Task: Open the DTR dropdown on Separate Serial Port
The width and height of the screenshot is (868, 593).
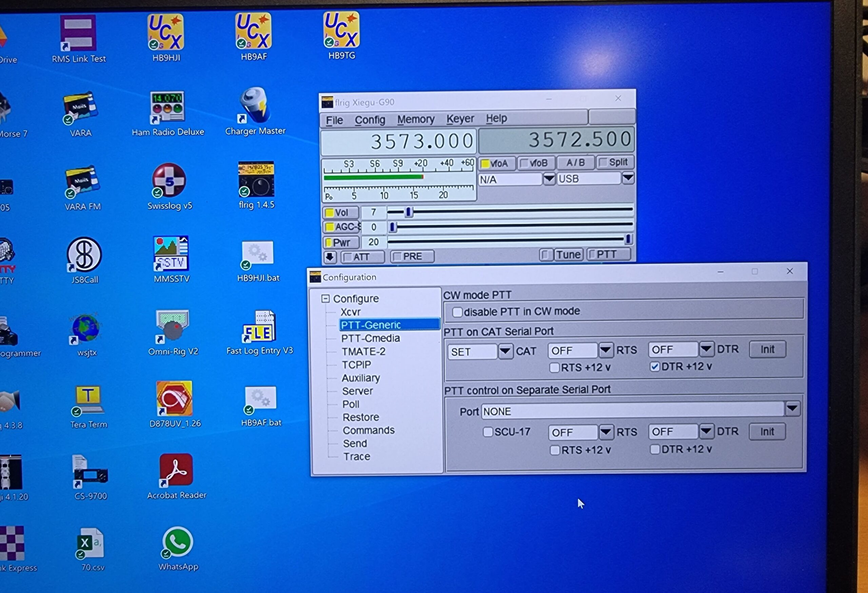Action: click(706, 432)
